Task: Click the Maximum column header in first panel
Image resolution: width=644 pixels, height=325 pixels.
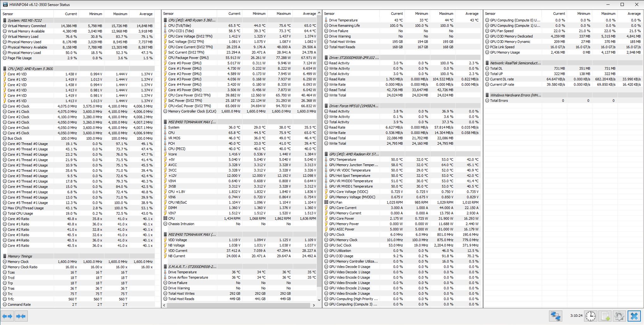Action: click(120, 14)
